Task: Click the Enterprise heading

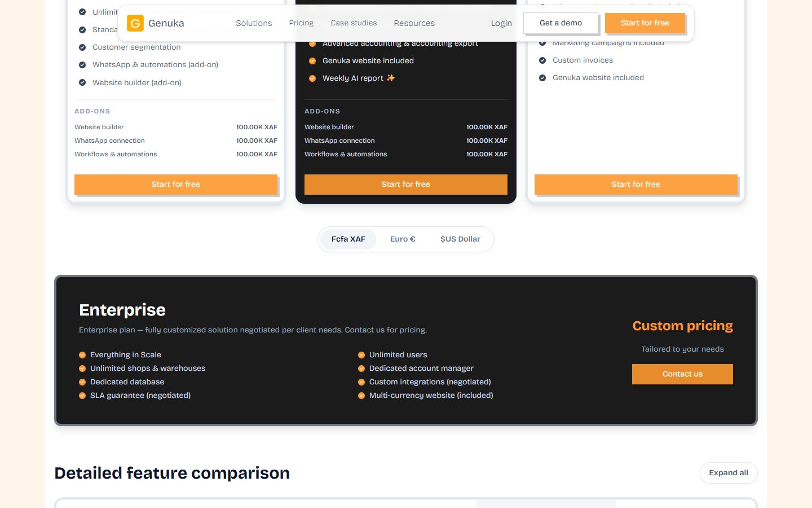Action: coord(122,310)
